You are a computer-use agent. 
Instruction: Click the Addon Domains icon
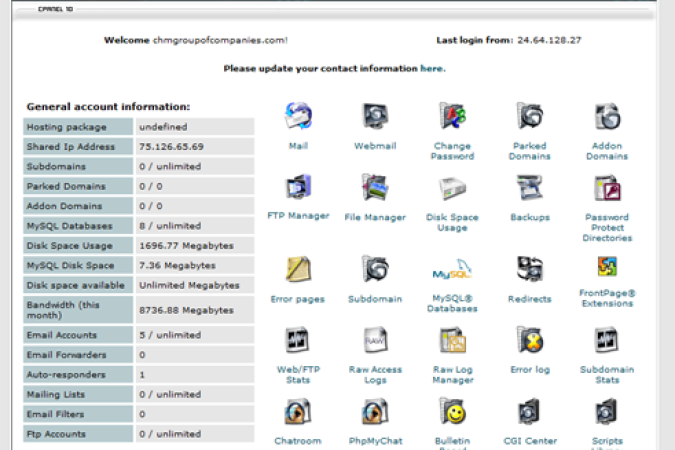click(x=607, y=118)
